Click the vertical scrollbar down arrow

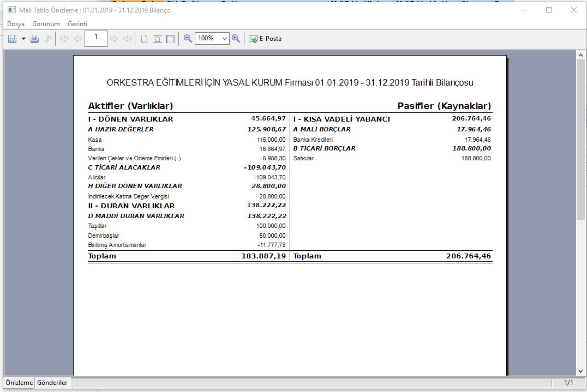[581, 371]
